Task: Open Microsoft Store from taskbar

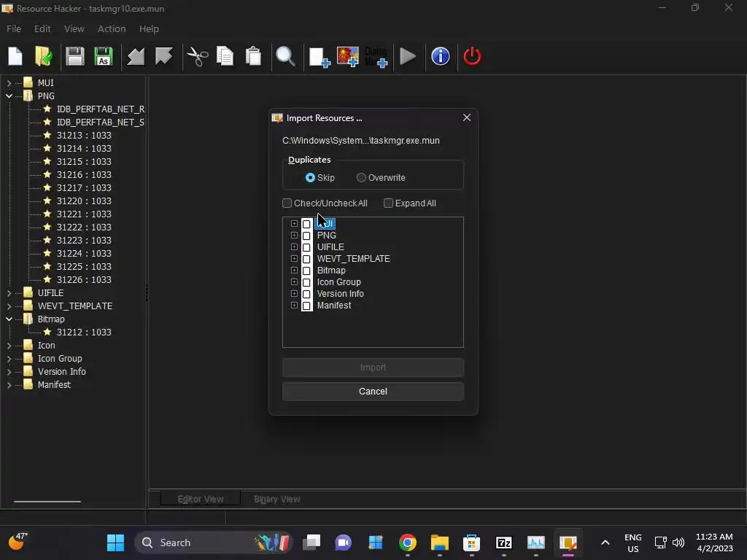Action: (x=472, y=542)
